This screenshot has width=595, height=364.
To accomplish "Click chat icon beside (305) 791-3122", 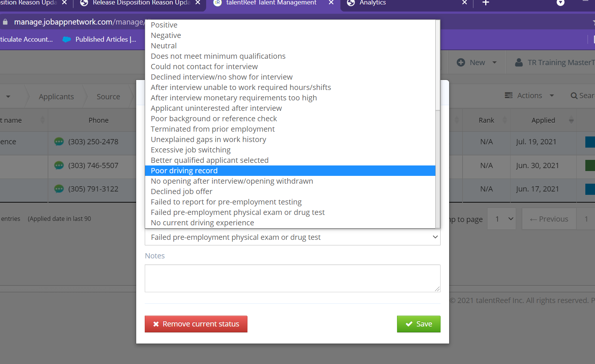I will click(x=59, y=189).
